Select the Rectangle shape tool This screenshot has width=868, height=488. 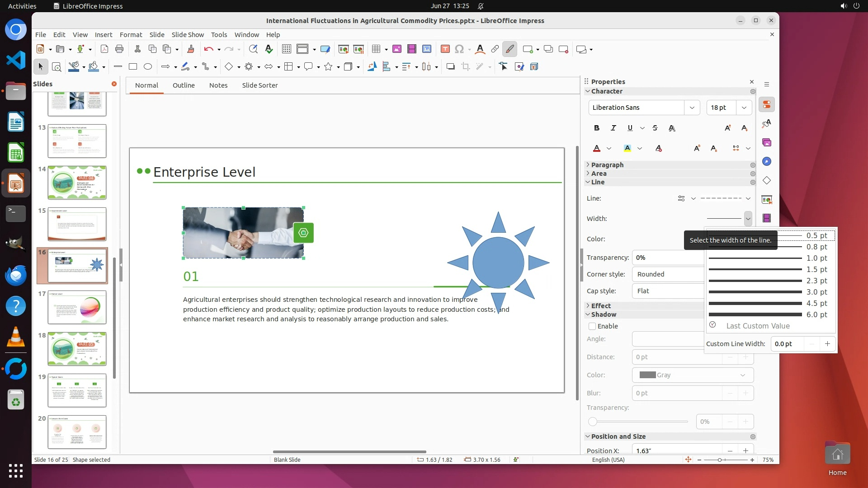click(x=132, y=67)
